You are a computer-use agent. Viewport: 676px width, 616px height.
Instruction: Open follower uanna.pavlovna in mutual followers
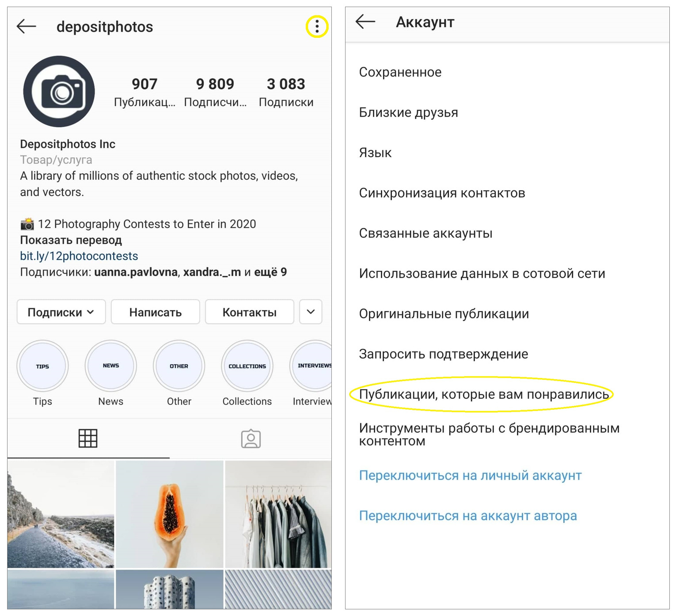tap(136, 272)
